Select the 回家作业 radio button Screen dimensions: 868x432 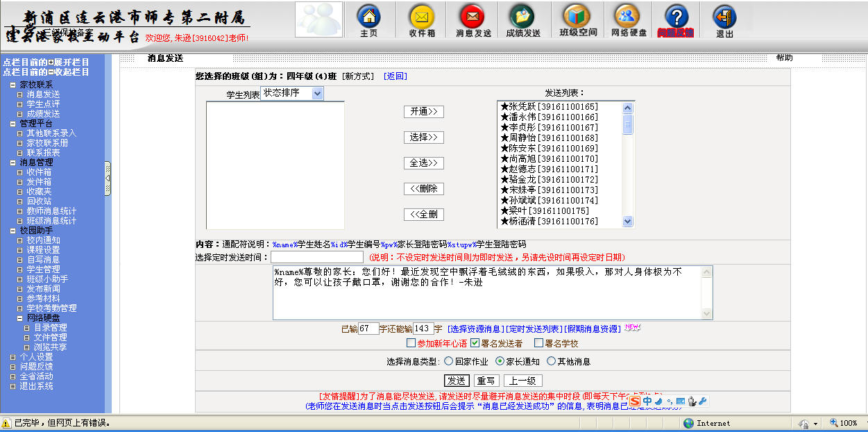[x=448, y=361]
